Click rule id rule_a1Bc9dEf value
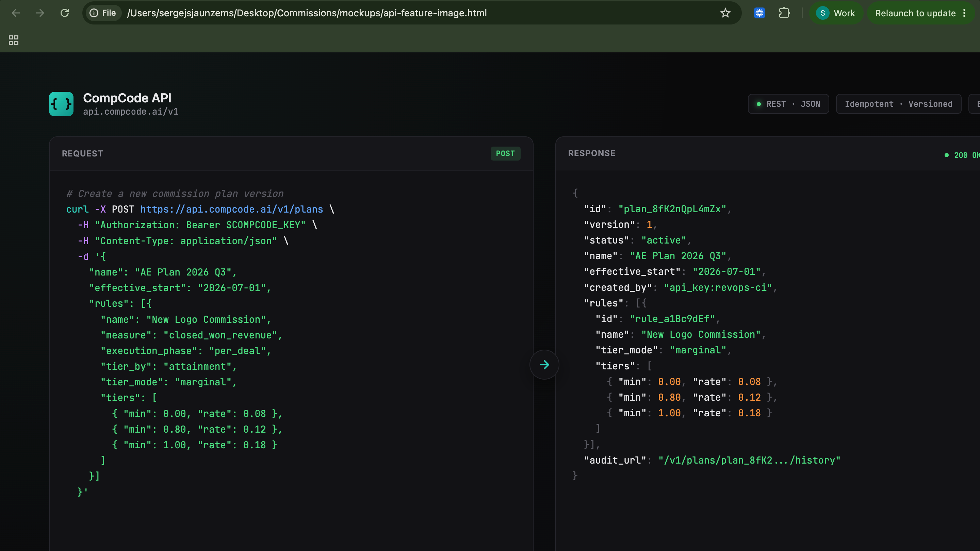The width and height of the screenshot is (980, 551). 672,318
